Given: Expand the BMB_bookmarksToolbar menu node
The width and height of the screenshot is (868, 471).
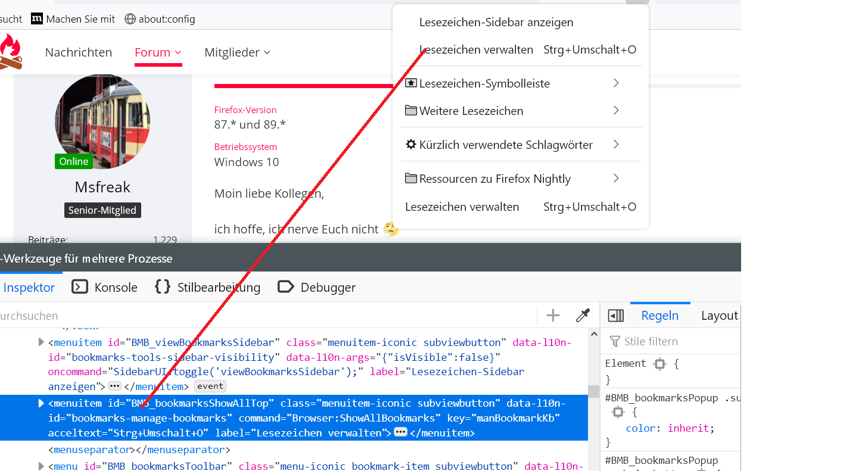Looking at the screenshot, I should (41, 466).
